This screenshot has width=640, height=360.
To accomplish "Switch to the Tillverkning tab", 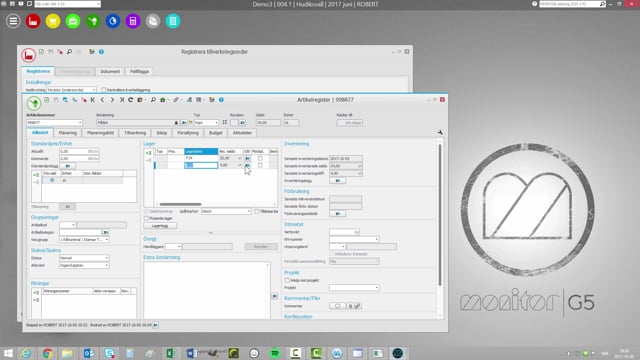I will [x=135, y=133].
